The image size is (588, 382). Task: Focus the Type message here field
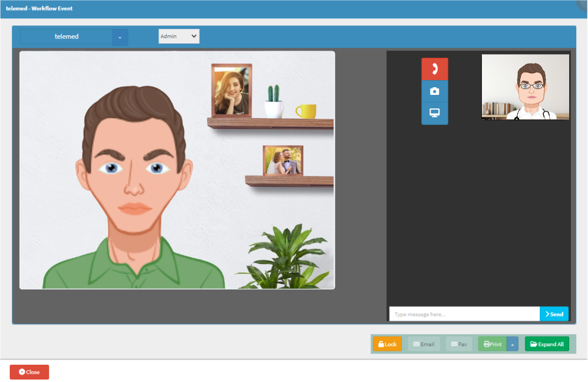tap(464, 314)
